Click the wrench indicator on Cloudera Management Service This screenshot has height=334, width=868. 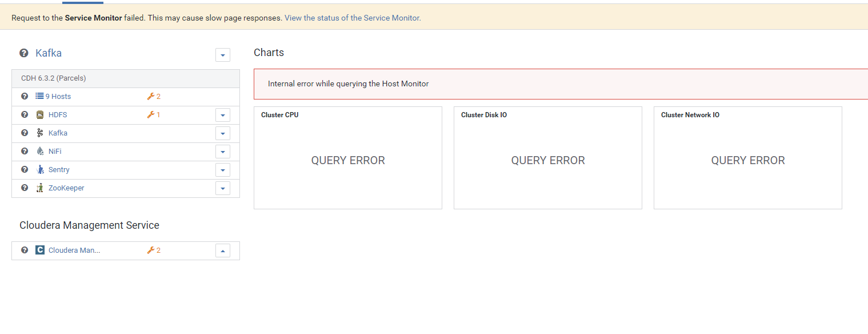[151, 250]
